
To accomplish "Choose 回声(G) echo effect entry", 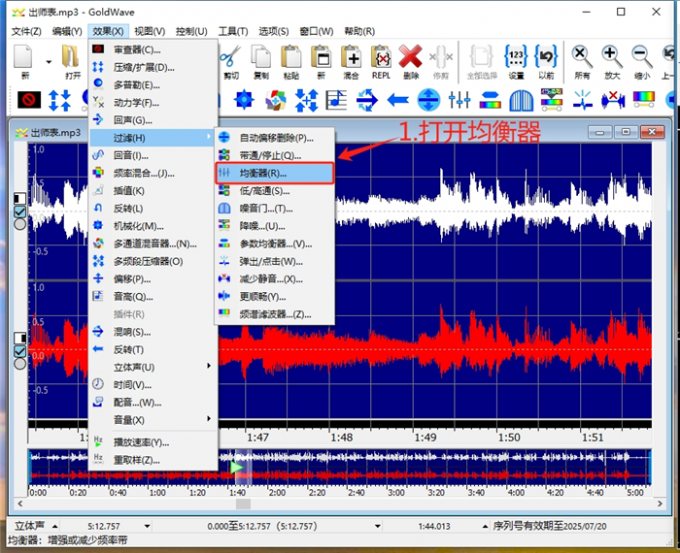I will pyautogui.click(x=153, y=120).
